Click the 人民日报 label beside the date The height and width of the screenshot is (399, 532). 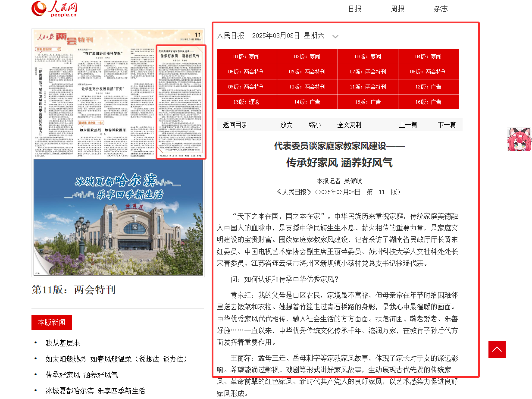(230, 36)
